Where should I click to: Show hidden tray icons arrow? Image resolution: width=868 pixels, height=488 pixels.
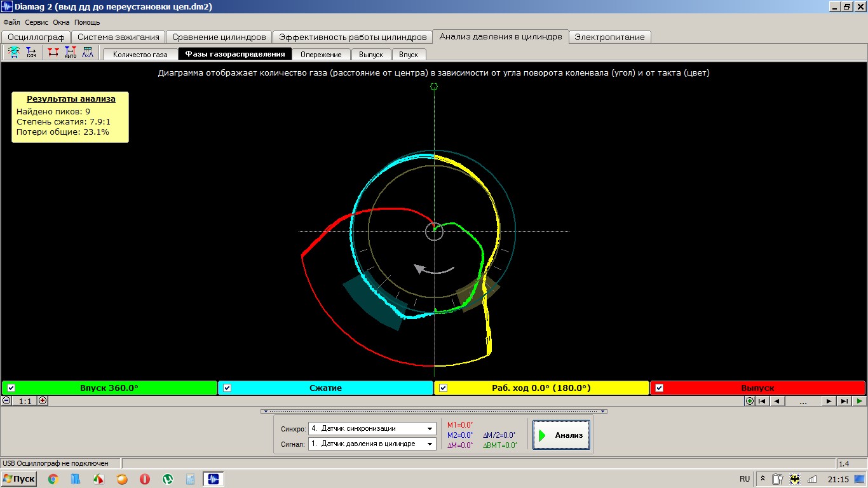(x=763, y=479)
